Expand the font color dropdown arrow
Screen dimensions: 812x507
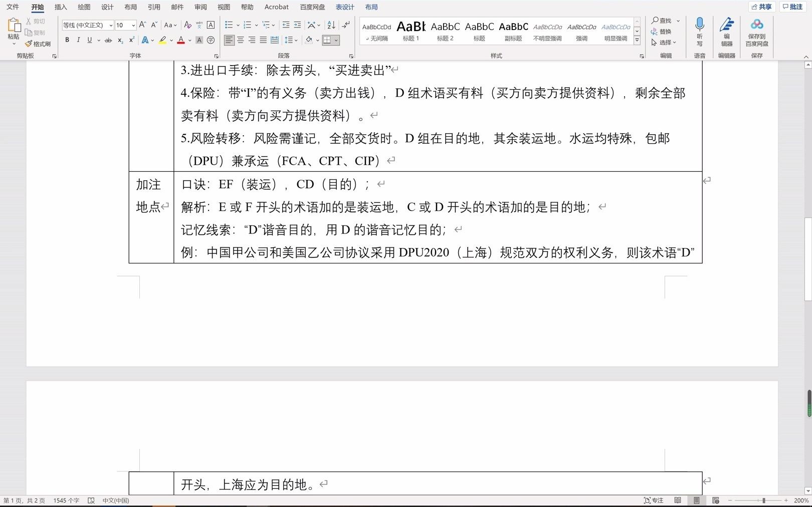pyautogui.click(x=190, y=40)
